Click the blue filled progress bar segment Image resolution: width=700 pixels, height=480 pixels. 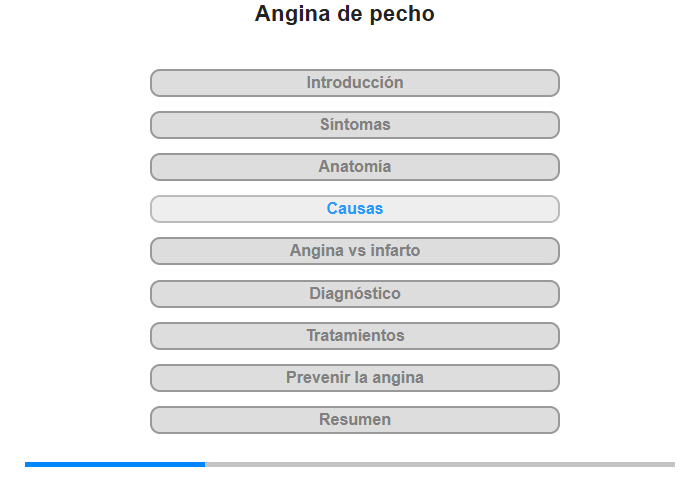[115, 464]
